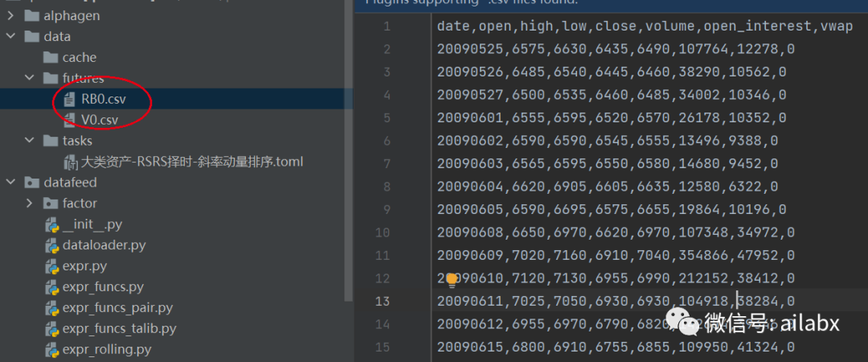
Task: Open the expr_funcs_talib.py file name
Action: coord(119,329)
